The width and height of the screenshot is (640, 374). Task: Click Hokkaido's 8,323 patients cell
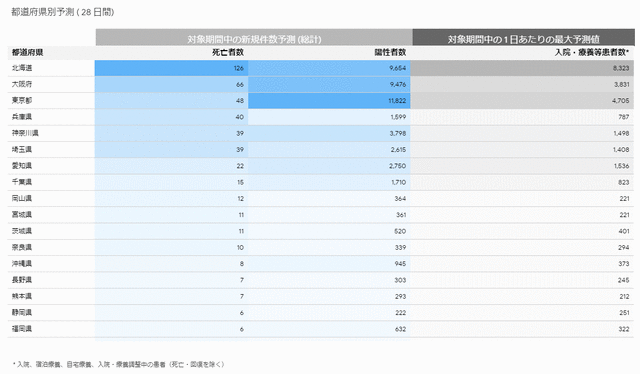tap(522, 68)
